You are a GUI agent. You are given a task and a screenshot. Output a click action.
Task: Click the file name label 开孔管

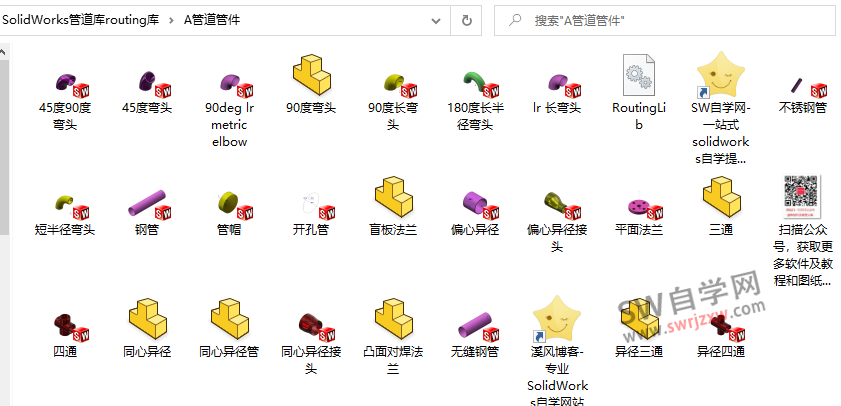[311, 230]
